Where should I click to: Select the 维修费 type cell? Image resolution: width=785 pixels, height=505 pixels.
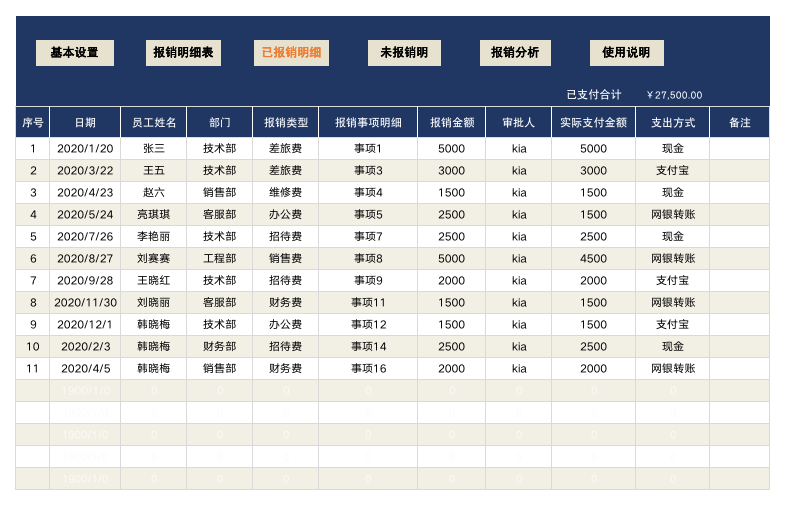286,193
